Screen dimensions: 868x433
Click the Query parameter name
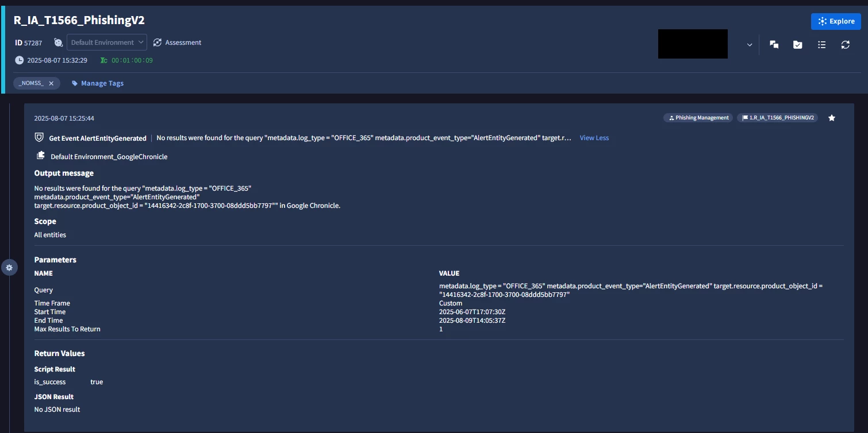coord(44,291)
